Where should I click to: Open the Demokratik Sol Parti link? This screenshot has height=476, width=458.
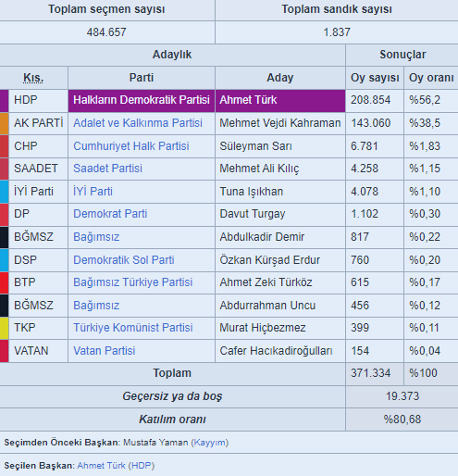pos(124,260)
